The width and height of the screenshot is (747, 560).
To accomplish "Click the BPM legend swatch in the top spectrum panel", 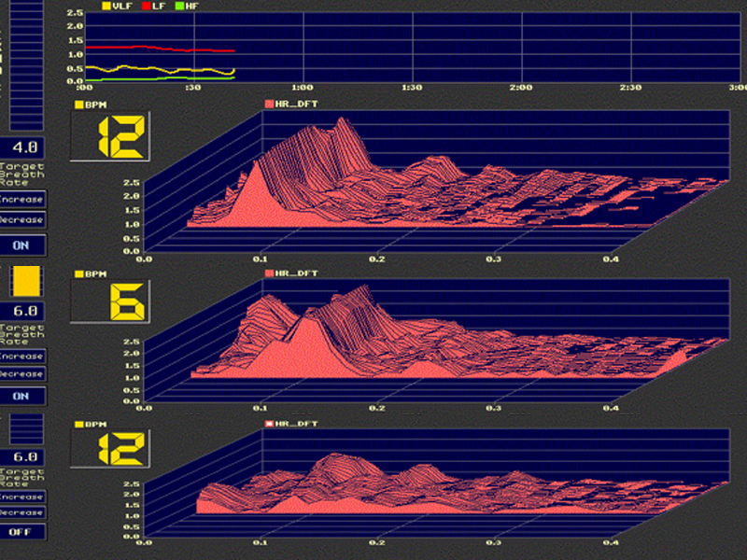I will pos(79,105).
